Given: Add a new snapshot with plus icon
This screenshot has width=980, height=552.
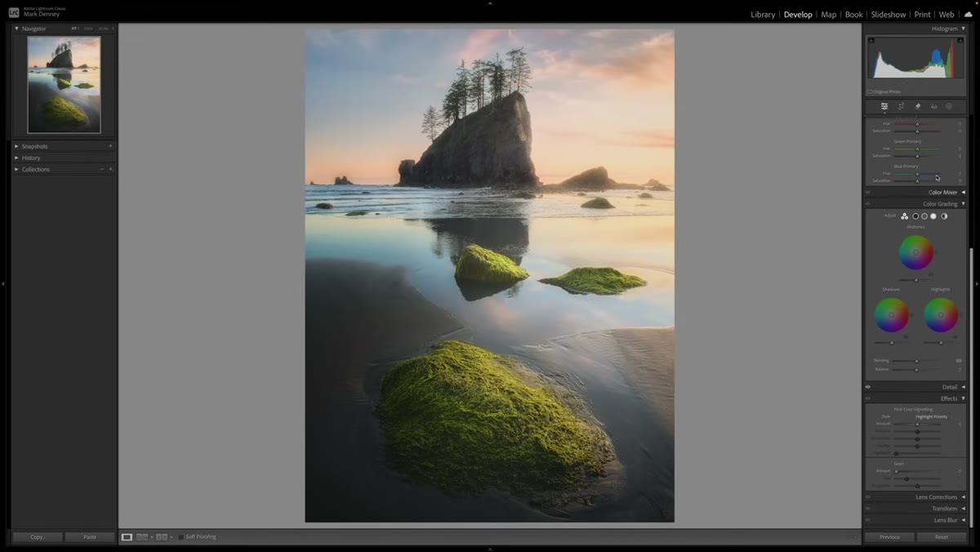Looking at the screenshot, I should (x=110, y=146).
